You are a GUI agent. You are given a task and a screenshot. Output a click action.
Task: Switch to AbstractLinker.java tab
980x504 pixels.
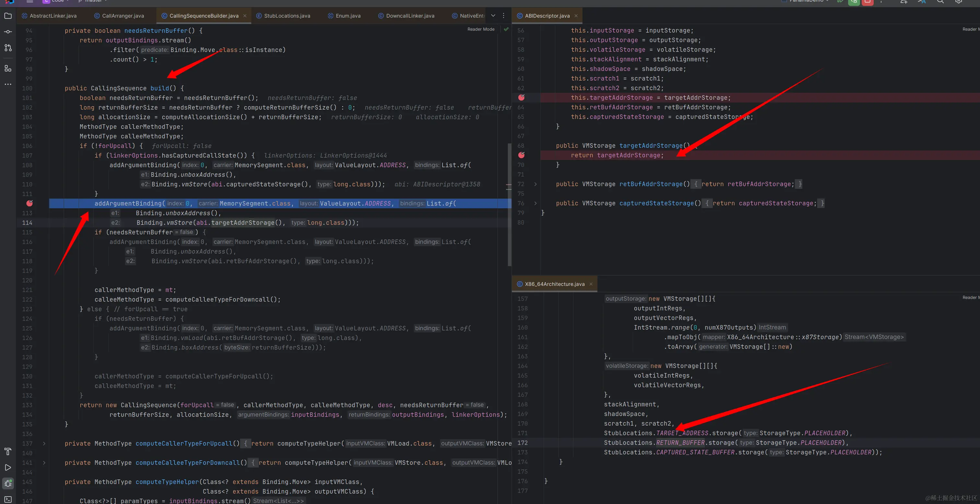[x=49, y=16]
